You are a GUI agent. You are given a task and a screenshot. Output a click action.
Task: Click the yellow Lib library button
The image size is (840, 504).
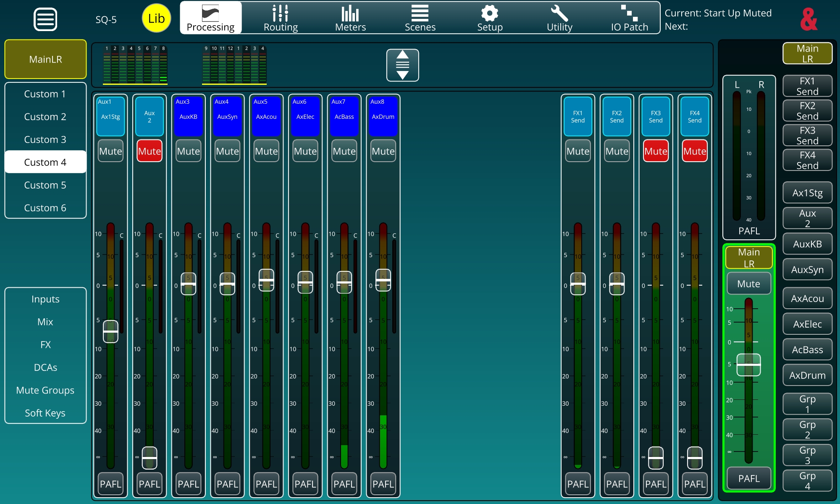click(x=156, y=18)
